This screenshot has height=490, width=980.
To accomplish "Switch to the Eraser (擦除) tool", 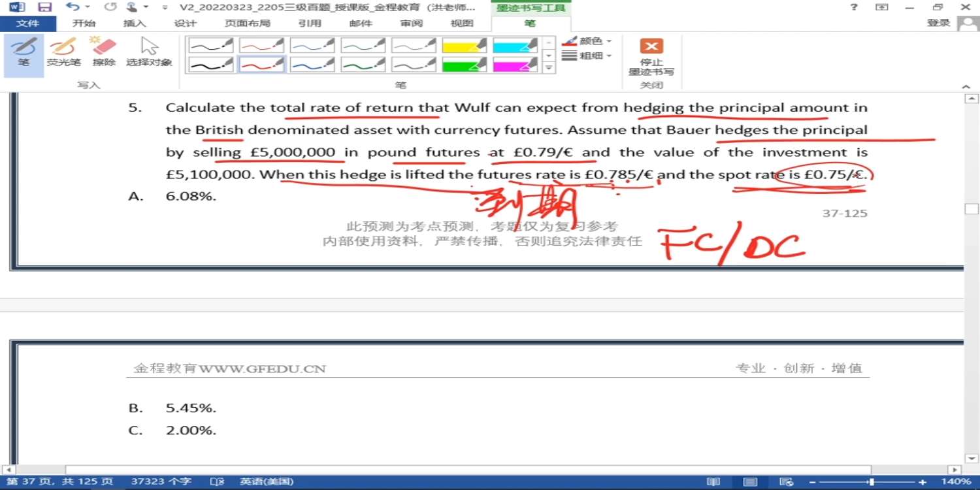I will pos(104,52).
